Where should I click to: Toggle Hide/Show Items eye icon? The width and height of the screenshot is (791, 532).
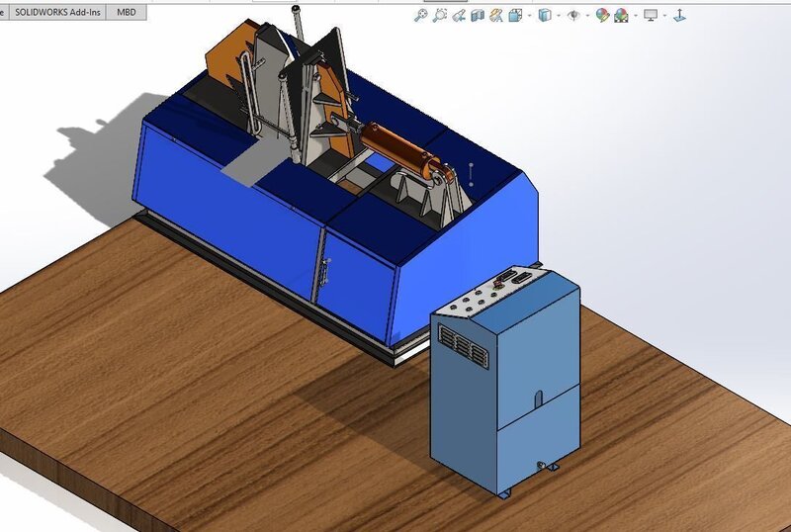(x=572, y=15)
